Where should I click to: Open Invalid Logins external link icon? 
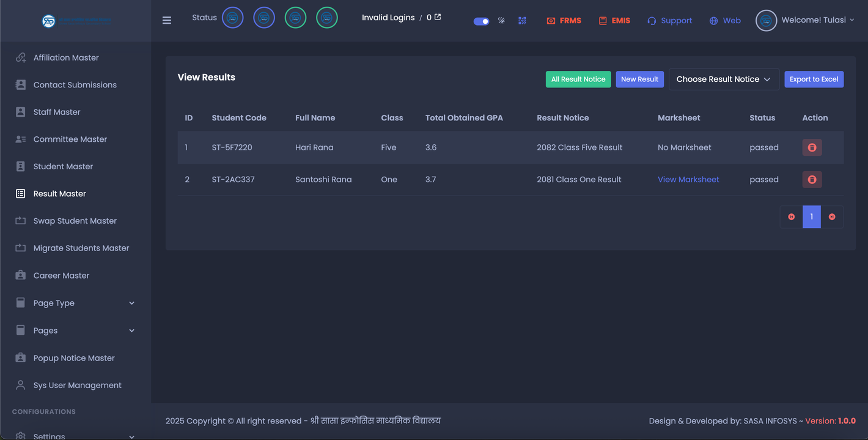click(x=438, y=17)
